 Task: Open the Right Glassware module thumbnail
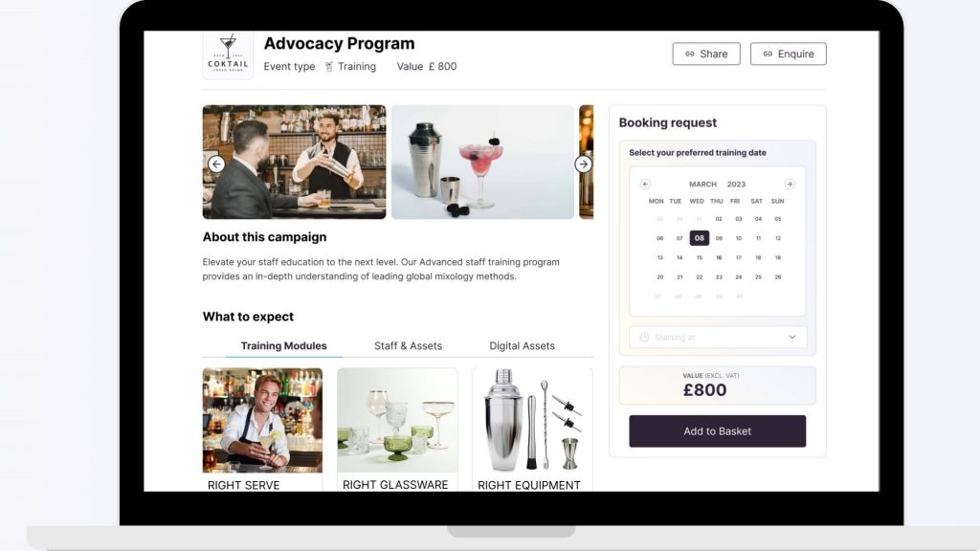(397, 420)
